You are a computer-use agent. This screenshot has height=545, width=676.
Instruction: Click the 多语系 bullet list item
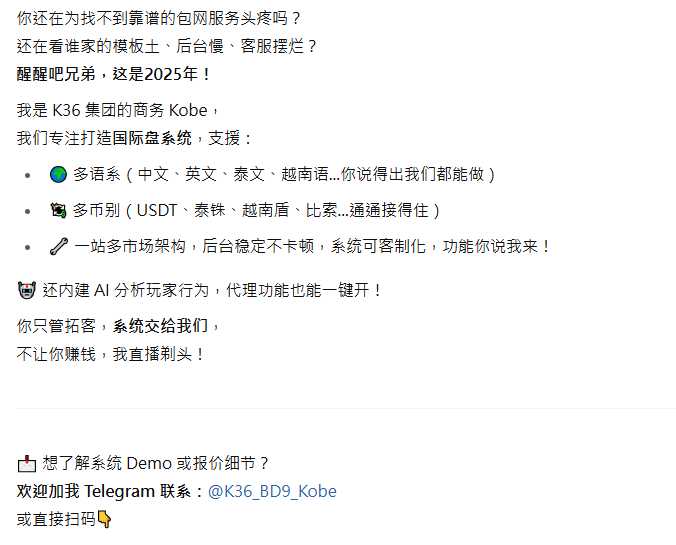coord(283,175)
